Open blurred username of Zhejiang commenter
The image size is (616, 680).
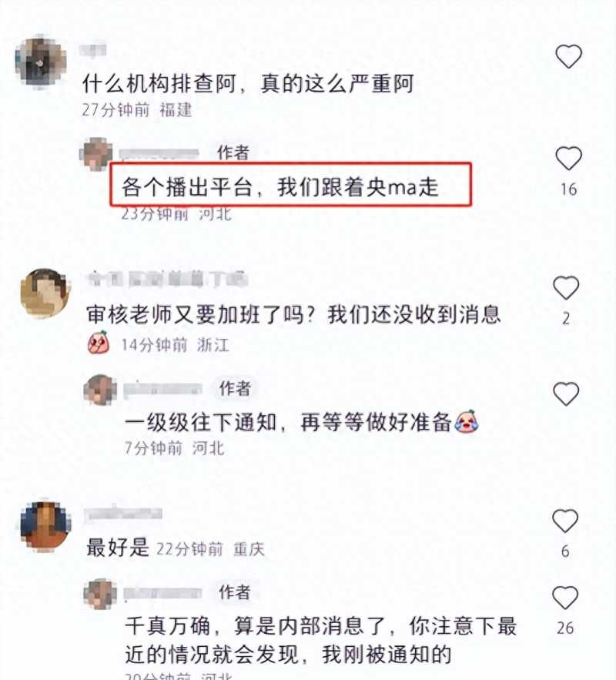[167, 280]
